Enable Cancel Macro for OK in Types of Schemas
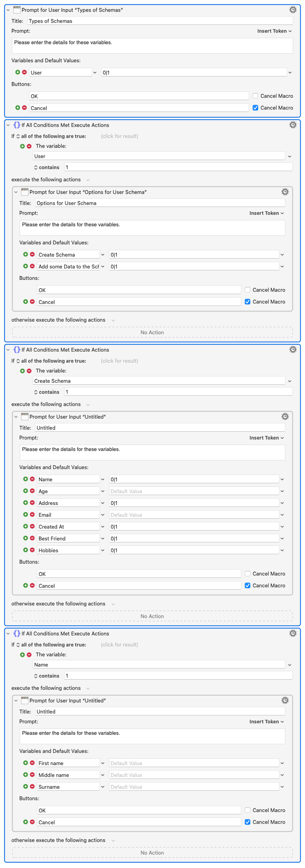 (x=255, y=96)
